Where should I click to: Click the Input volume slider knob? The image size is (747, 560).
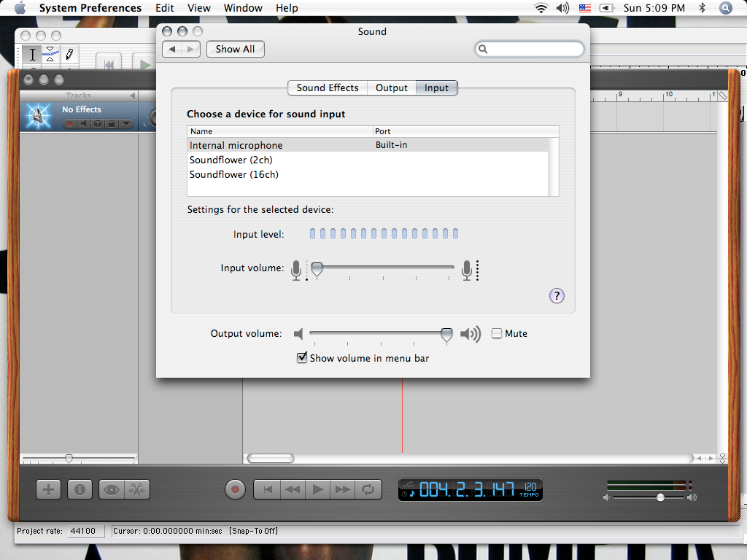tap(317, 270)
